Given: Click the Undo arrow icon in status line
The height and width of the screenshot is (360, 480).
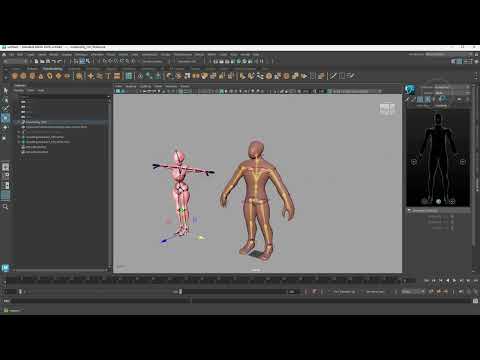Looking at the screenshot, I should [x=54, y=61].
